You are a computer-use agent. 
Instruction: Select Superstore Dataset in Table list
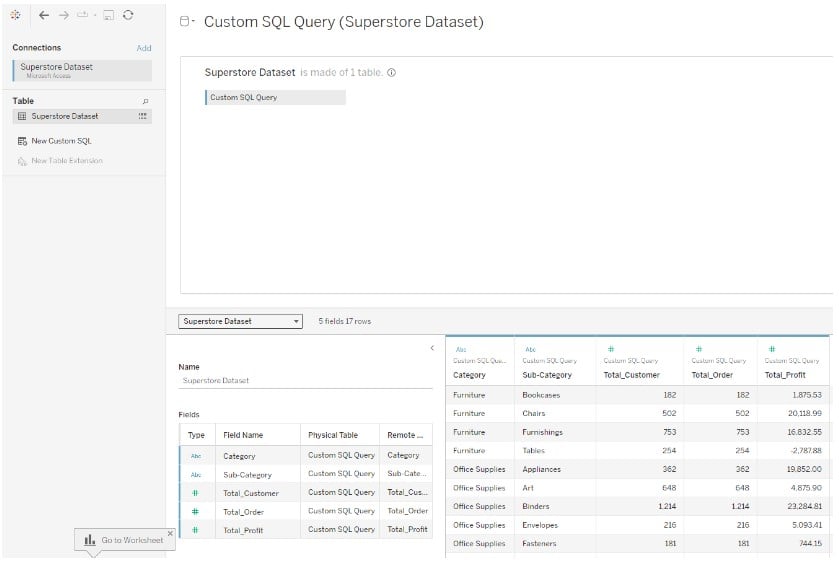point(82,116)
